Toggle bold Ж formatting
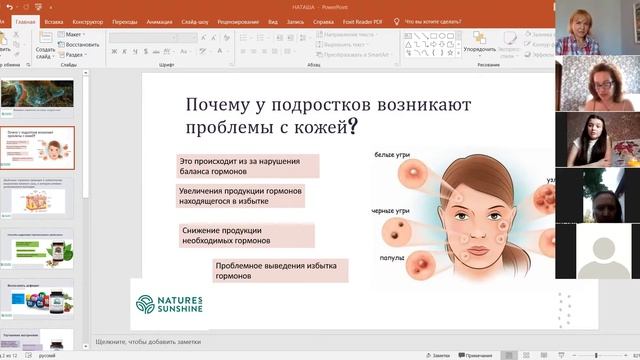This screenshot has height=360, width=640. coord(114,51)
